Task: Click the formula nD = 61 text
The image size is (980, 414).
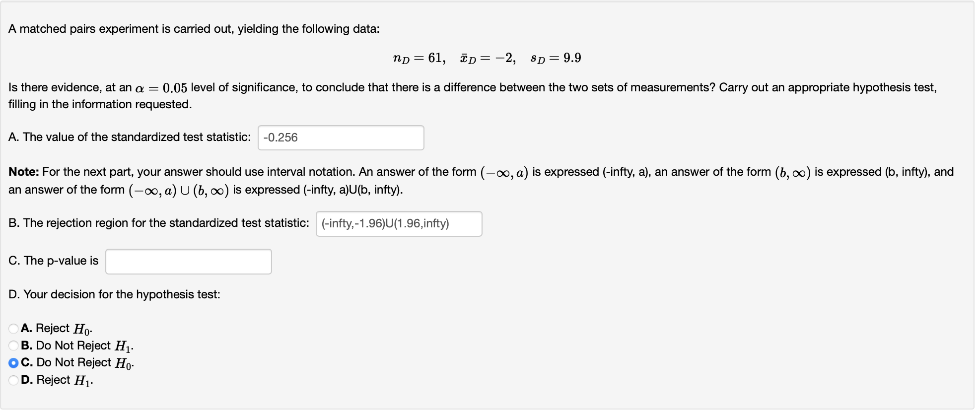Action: pos(419,57)
